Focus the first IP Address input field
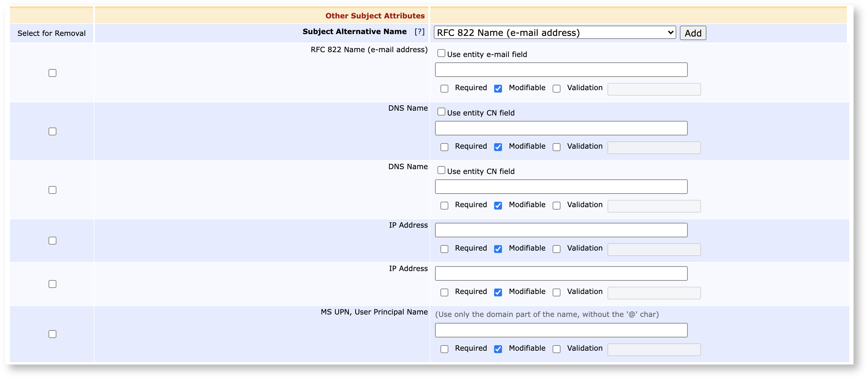The height and width of the screenshot is (379, 868). [561, 230]
